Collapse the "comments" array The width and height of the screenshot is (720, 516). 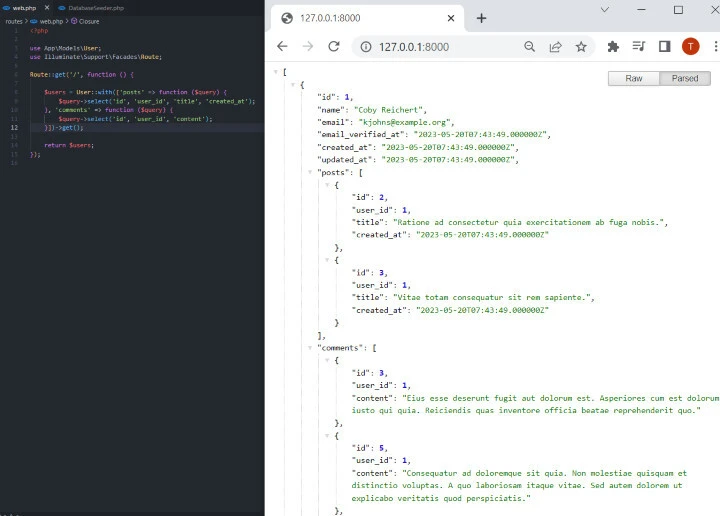point(310,347)
